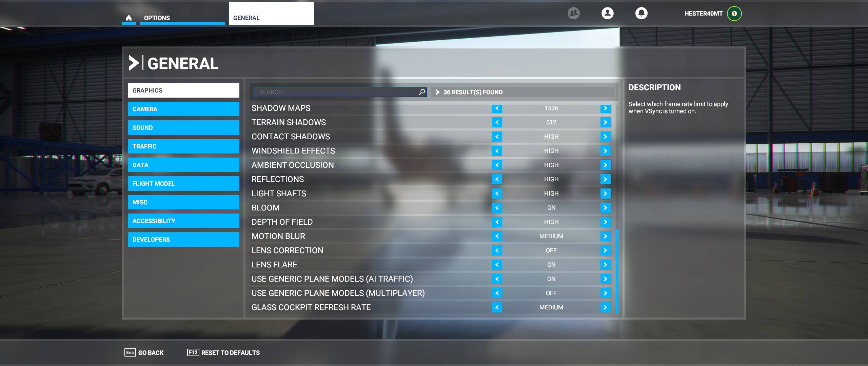
Task: Click the blue settings list scrollbar
Action: pyautogui.click(x=617, y=271)
